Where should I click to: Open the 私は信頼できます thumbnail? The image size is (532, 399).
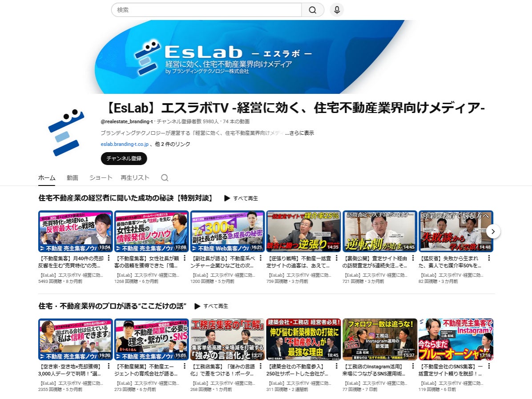click(x=75, y=339)
